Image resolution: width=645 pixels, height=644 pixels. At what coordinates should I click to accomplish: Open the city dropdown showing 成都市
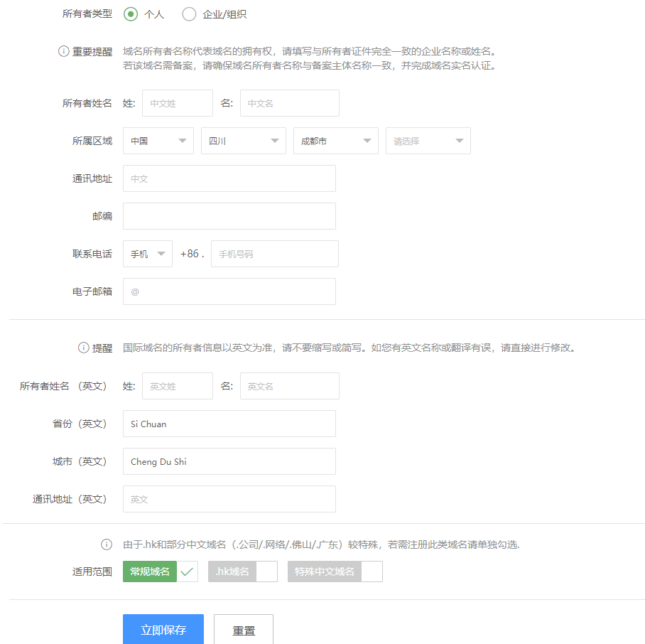(336, 141)
